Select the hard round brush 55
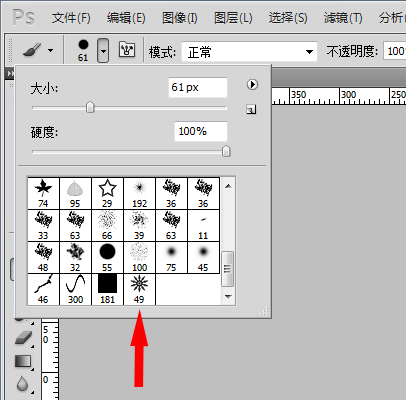Image resolution: width=406 pixels, height=400 pixels. pyautogui.click(x=107, y=257)
